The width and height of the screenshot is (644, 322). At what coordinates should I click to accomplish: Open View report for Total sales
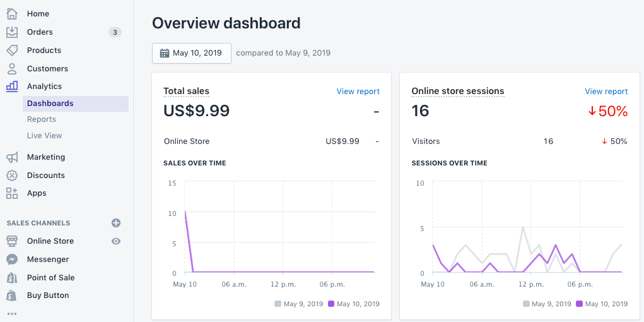[x=358, y=92]
